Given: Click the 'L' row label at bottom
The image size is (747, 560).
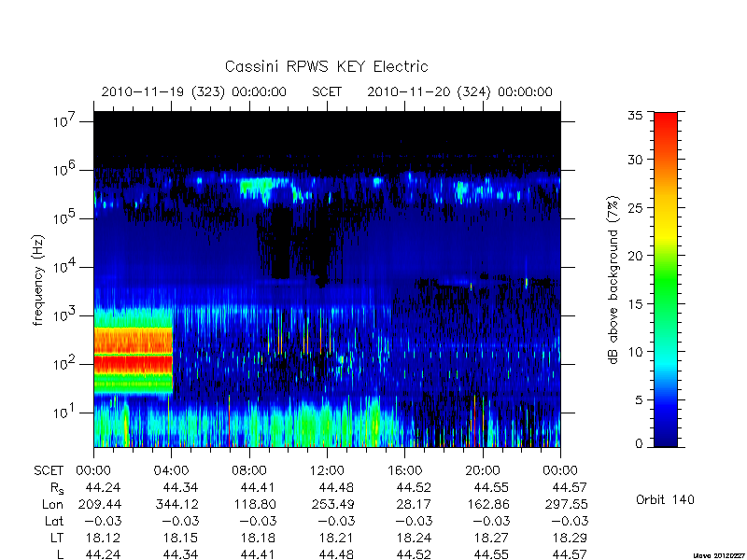Looking at the screenshot, I should click(x=60, y=554).
